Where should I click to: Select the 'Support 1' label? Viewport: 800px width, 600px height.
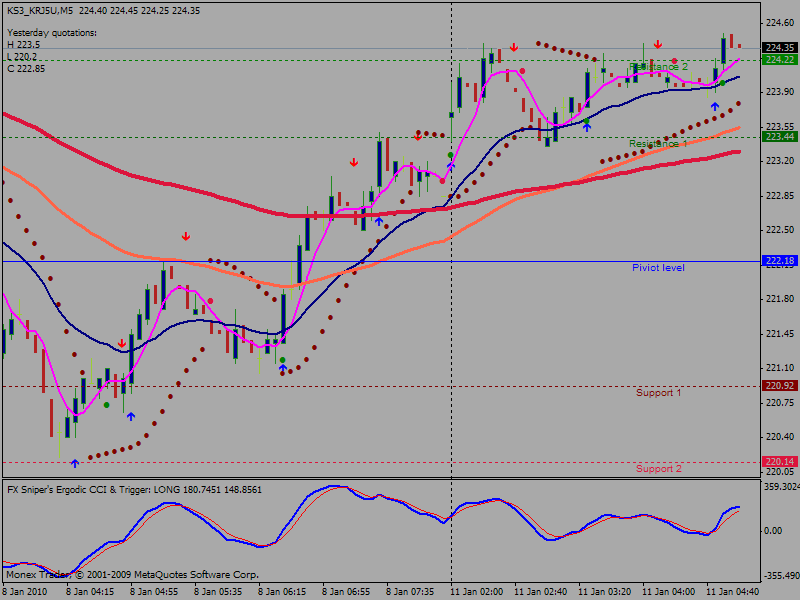coord(658,393)
